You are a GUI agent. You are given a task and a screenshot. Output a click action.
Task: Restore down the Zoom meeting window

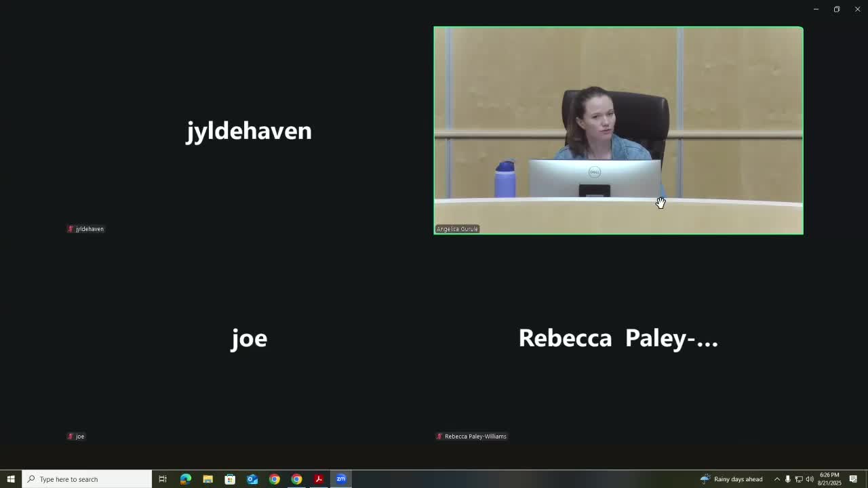point(837,9)
